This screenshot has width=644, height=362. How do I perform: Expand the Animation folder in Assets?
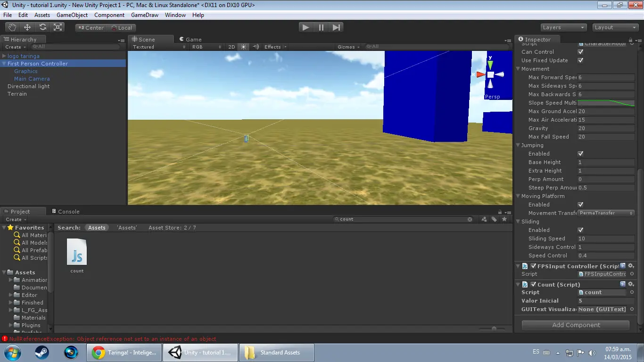click(x=11, y=280)
